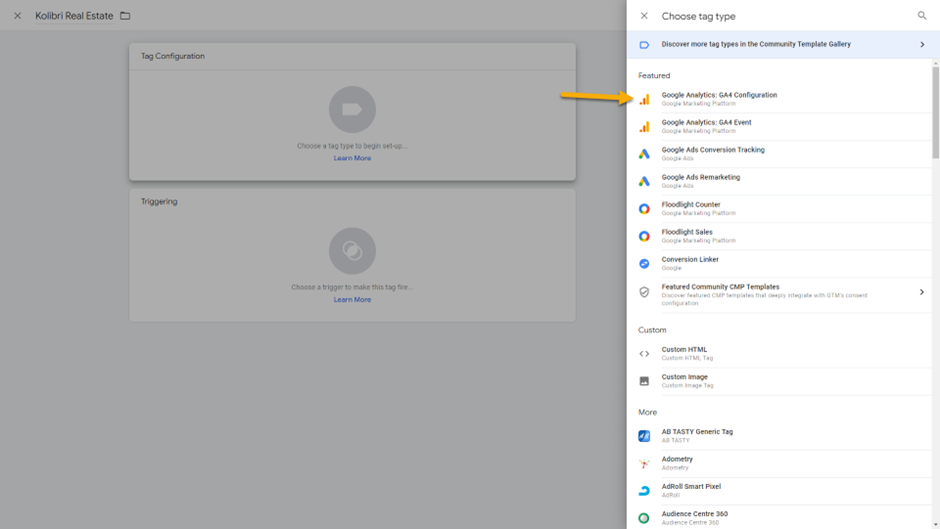Screen dimensions: 940x529
Task: Click the Custom HTML code brackets icon
Action: coord(644,354)
